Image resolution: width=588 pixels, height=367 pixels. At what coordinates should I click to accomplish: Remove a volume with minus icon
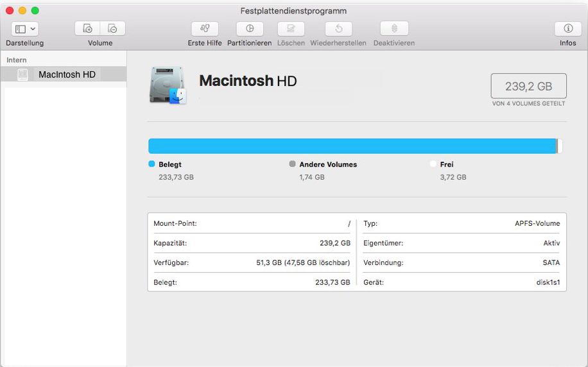pyautogui.click(x=112, y=29)
